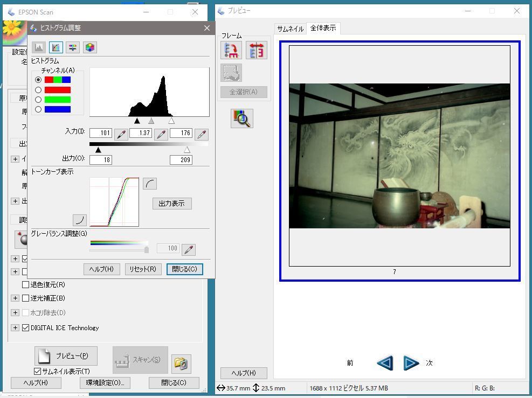Screen dimensions: 532x398
Task: Open the color palette cube icon
Action: point(90,47)
